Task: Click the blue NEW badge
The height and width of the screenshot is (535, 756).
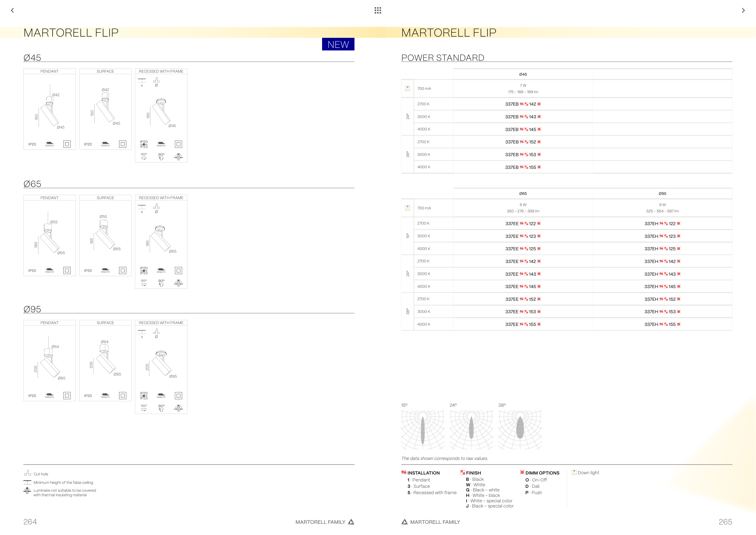Action: click(338, 44)
